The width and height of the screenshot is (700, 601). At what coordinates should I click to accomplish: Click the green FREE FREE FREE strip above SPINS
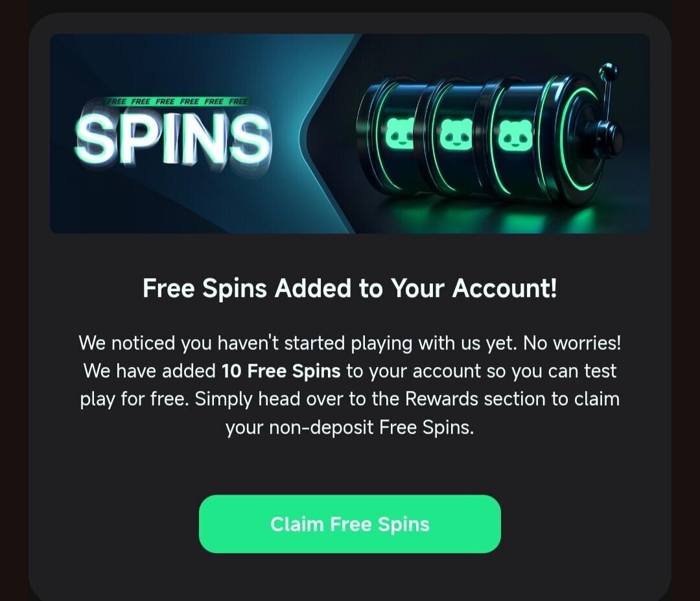coord(178,101)
